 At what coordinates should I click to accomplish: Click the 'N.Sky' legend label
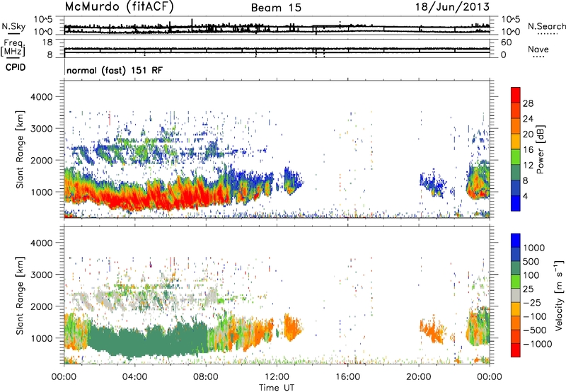click(13, 26)
